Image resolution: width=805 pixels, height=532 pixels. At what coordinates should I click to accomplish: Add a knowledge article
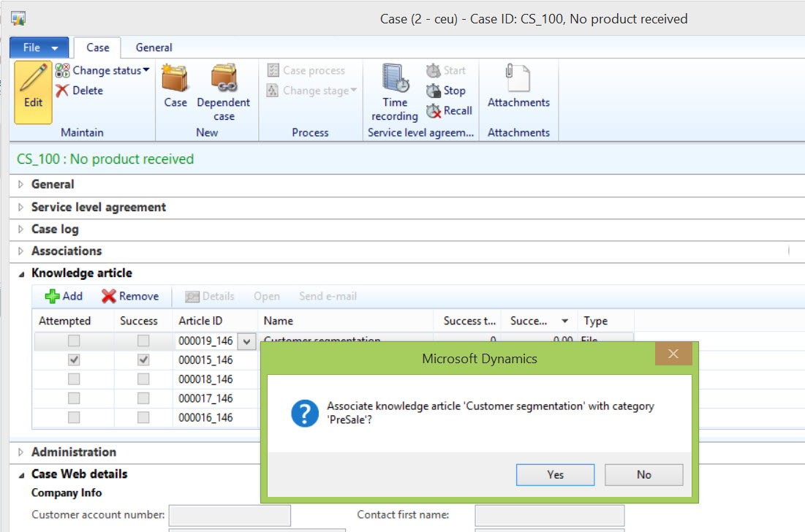[64, 296]
